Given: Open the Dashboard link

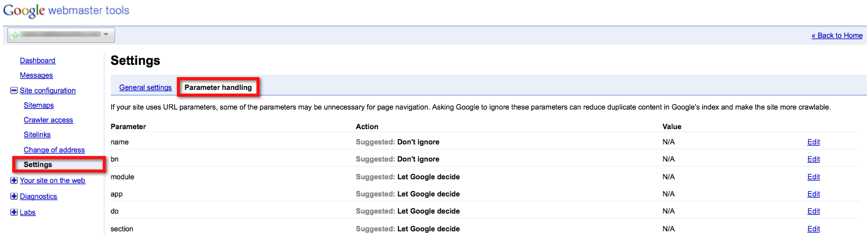Looking at the screenshot, I should click(37, 61).
